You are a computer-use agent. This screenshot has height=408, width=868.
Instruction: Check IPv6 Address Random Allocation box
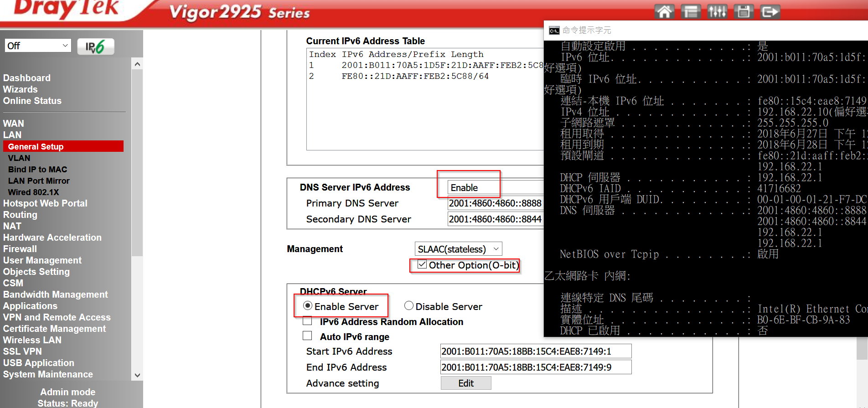point(308,321)
